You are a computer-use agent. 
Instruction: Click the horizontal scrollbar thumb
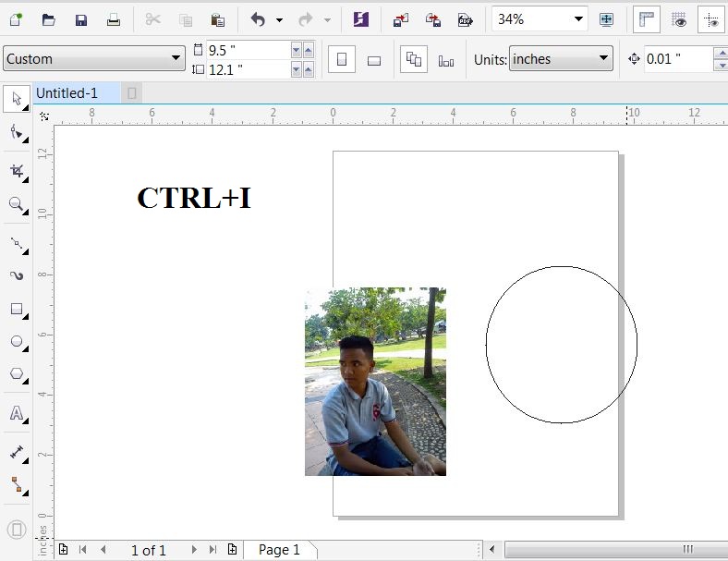point(616,550)
